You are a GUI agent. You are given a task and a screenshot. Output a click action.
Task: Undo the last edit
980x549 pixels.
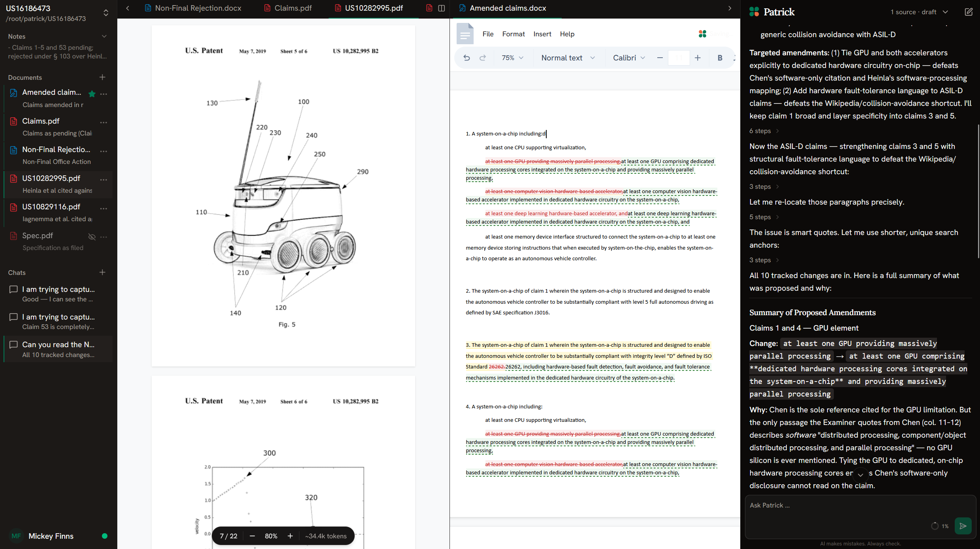point(466,58)
